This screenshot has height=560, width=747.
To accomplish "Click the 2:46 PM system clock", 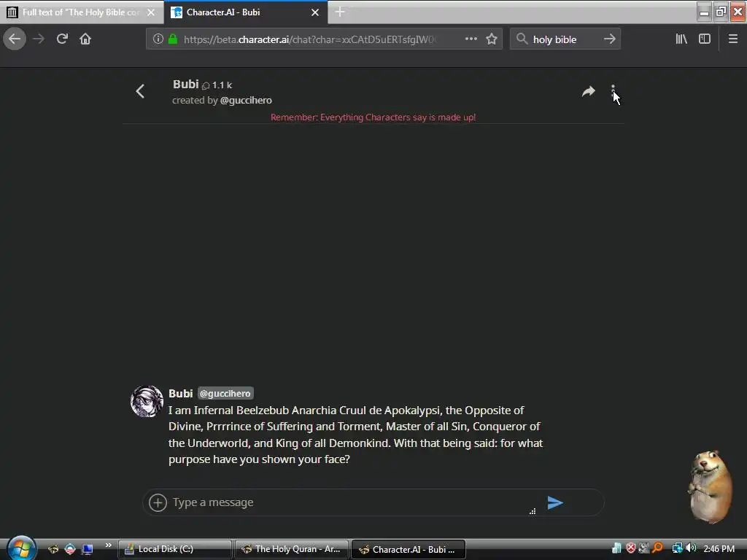I will 719,548.
